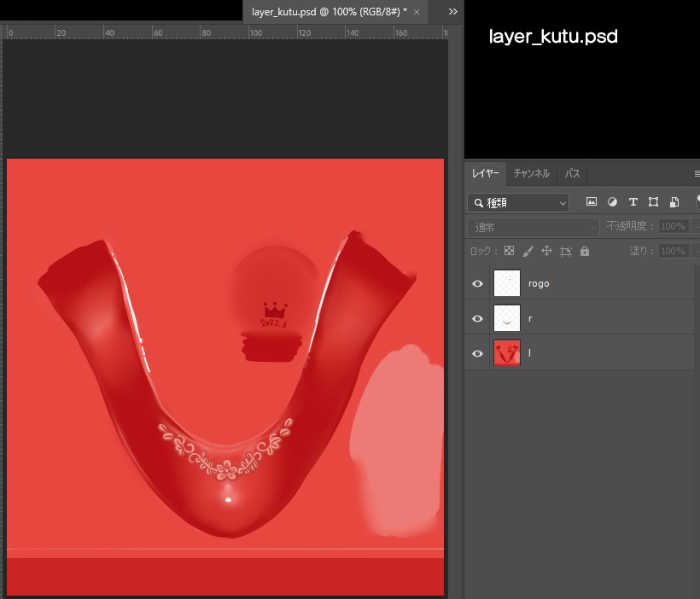
Task: Click the 塗り fill value field
Action: [674, 251]
